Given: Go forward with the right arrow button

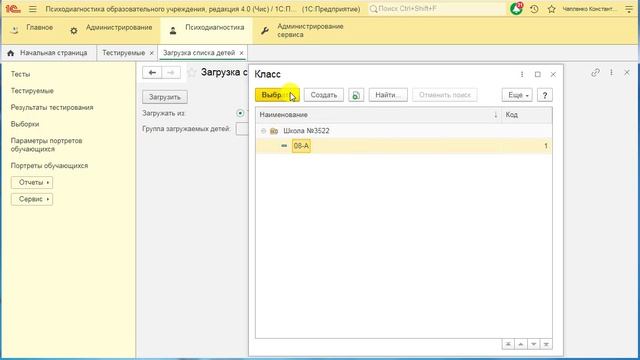Looking at the screenshot, I should click(x=171, y=73).
